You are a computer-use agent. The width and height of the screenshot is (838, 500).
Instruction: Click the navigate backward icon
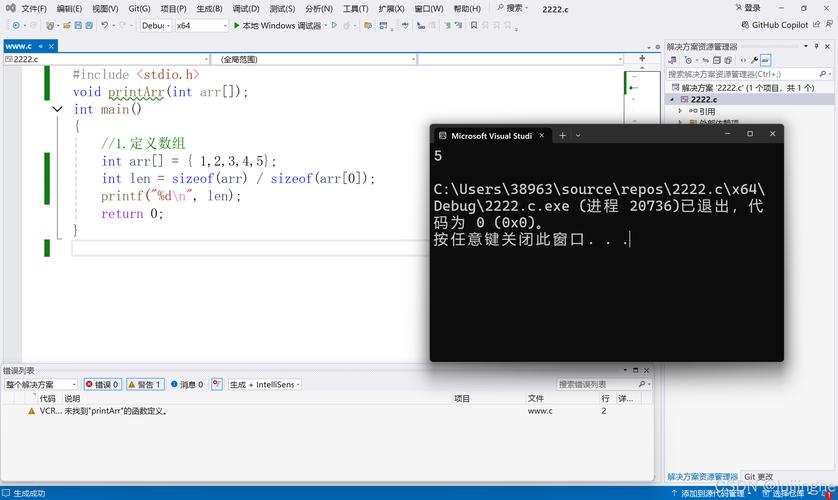[16, 25]
